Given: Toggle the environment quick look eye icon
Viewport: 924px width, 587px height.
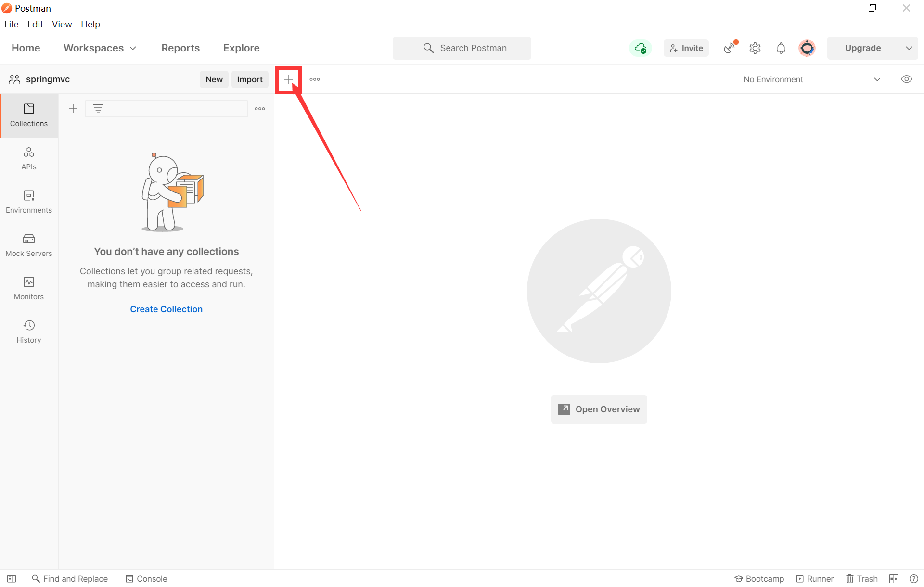Looking at the screenshot, I should click(x=907, y=79).
